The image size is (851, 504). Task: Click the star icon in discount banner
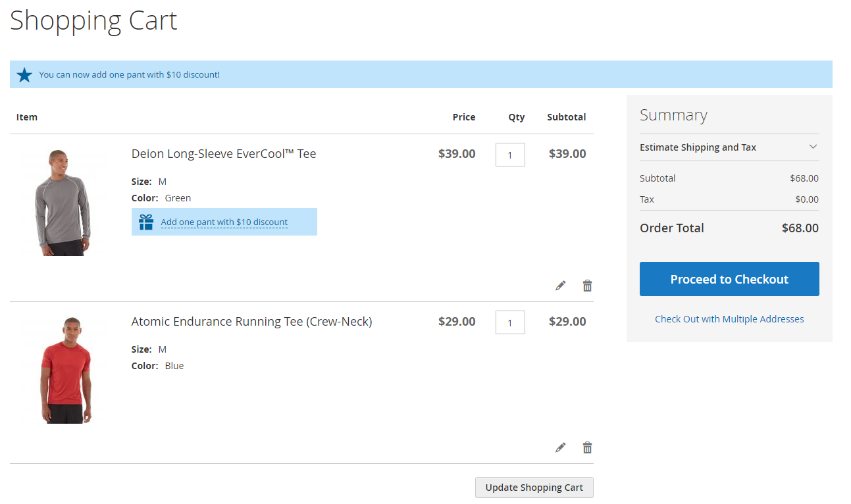click(x=24, y=75)
